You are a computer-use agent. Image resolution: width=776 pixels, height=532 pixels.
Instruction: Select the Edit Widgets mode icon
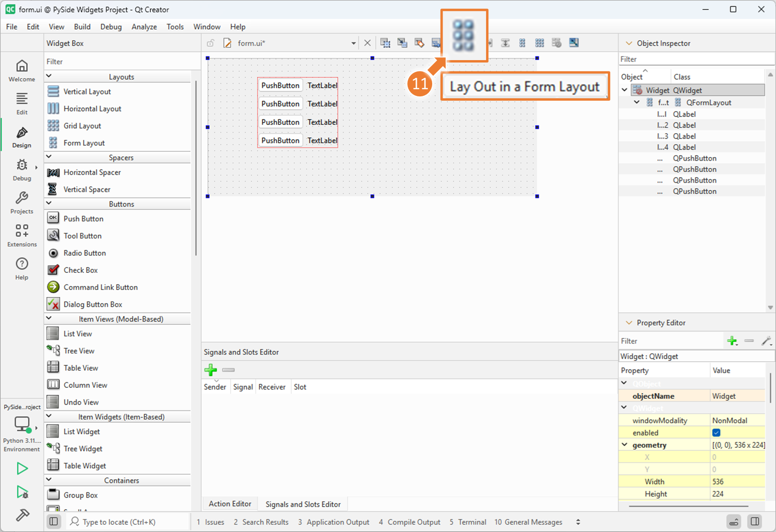coord(385,43)
